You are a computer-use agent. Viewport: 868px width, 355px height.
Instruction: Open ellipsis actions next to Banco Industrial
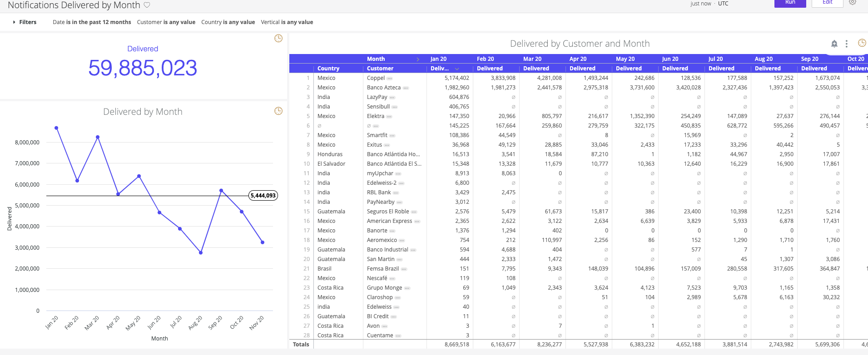point(413,250)
